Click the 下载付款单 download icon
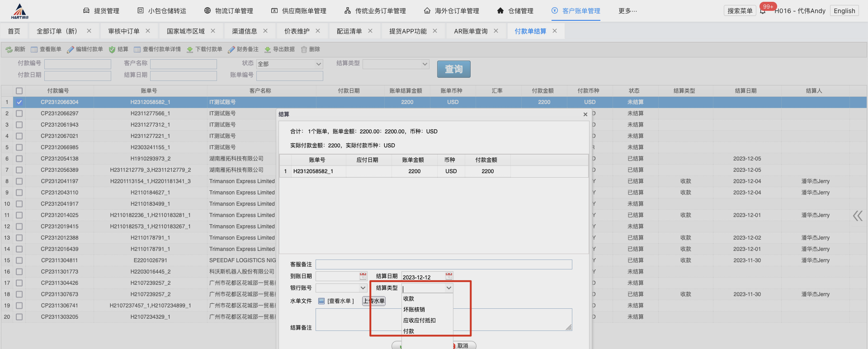 click(x=190, y=49)
